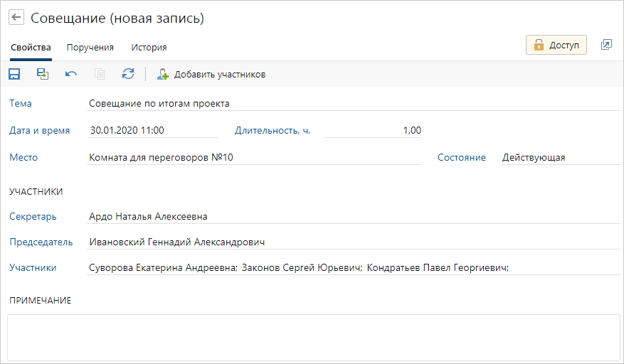
Task: Switch to the История tab
Action: pyautogui.click(x=149, y=48)
